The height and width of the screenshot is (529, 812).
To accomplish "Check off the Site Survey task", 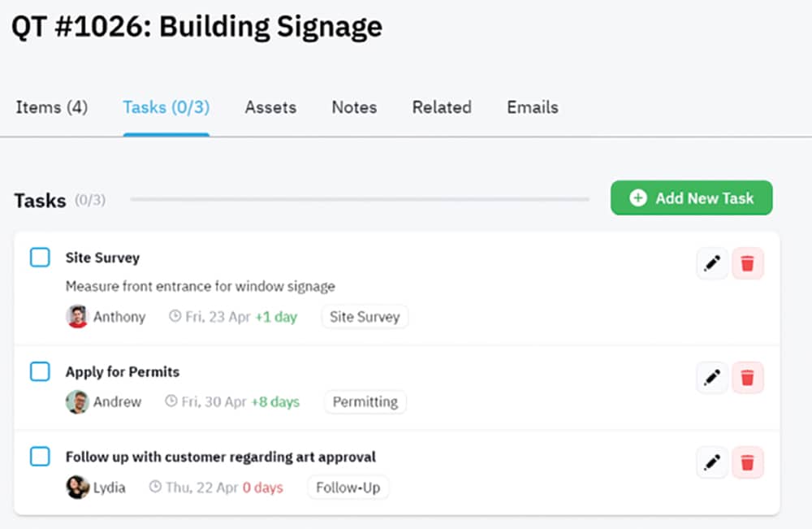I will coord(40,258).
